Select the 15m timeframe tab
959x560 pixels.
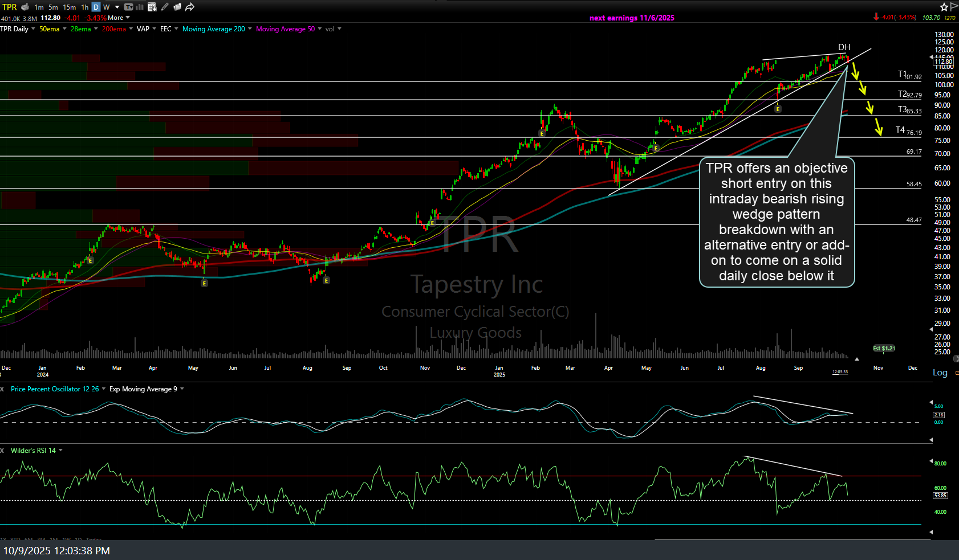click(x=69, y=7)
